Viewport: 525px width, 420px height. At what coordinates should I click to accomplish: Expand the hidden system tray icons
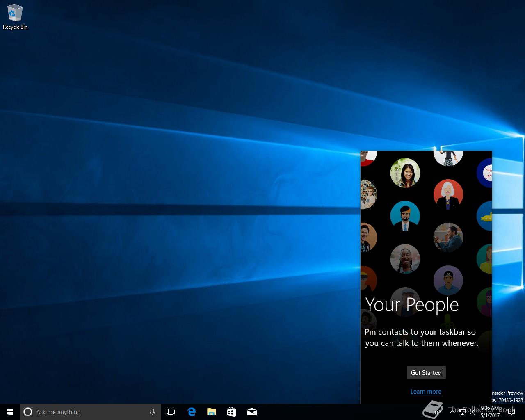coord(452,412)
